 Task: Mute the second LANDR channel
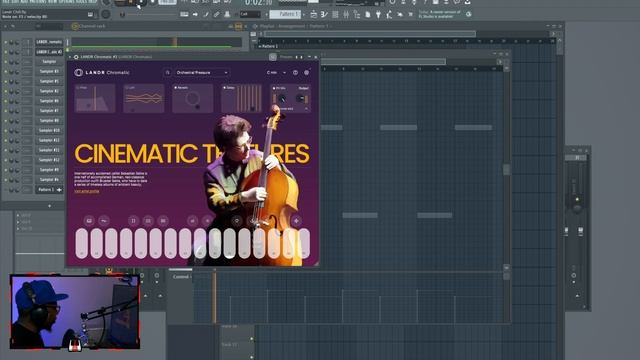point(6,52)
